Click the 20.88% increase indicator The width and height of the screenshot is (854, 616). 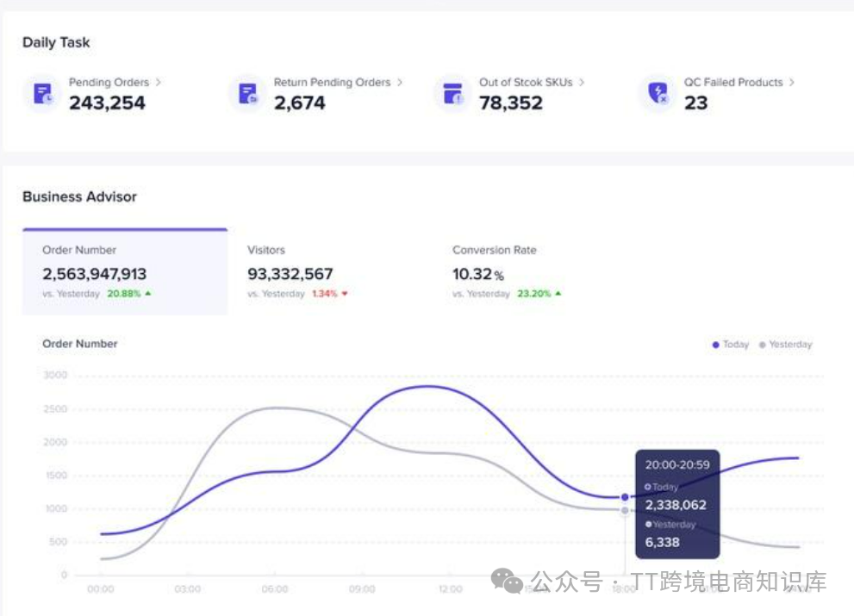coord(129,294)
